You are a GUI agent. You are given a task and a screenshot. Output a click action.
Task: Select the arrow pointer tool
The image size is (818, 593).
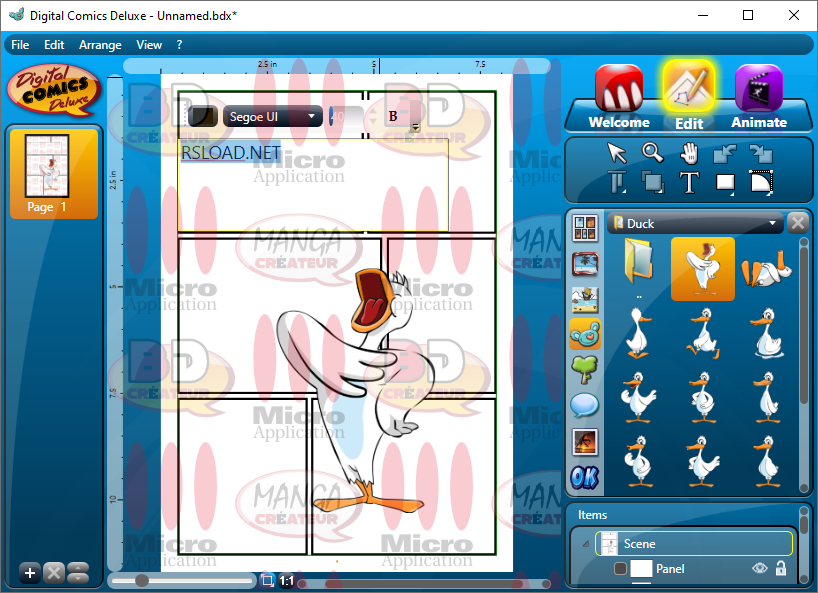tap(617, 153)
